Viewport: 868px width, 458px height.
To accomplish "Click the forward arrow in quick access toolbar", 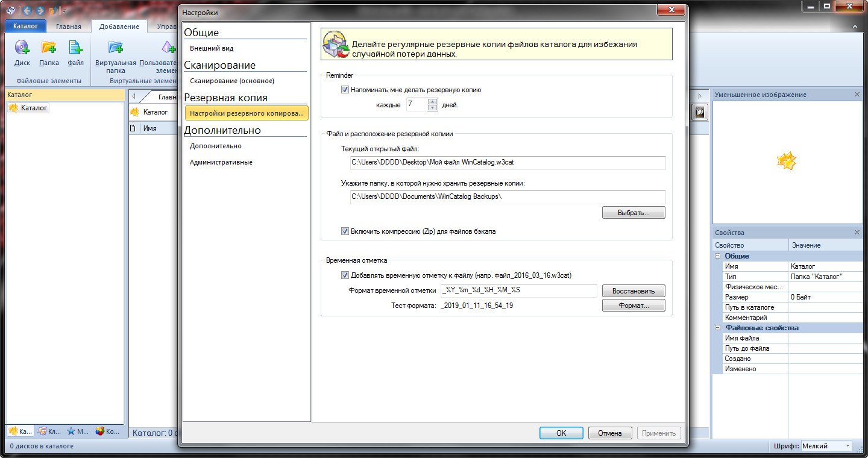I will 40,11.
